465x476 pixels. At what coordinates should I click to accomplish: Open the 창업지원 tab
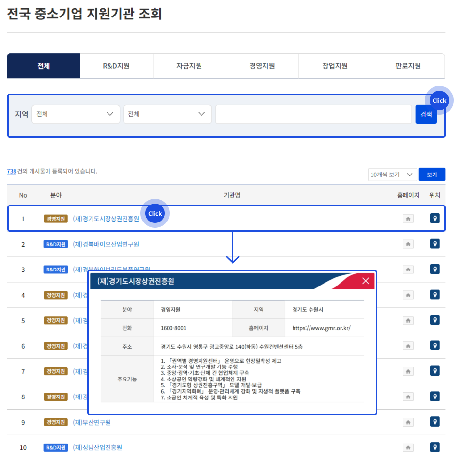tap(335, 66)
